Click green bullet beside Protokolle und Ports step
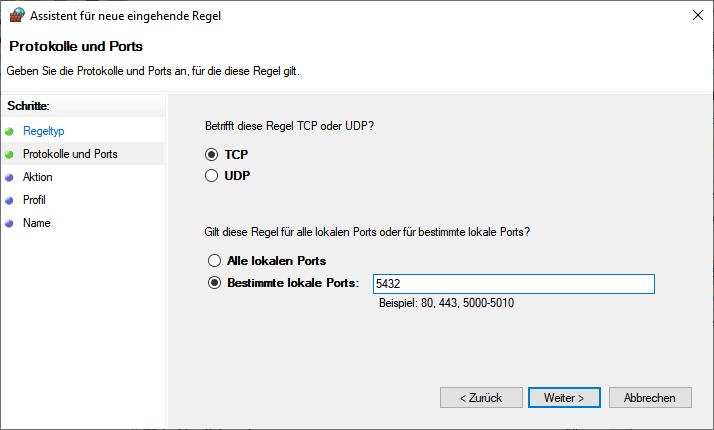 tap(9, 154)
